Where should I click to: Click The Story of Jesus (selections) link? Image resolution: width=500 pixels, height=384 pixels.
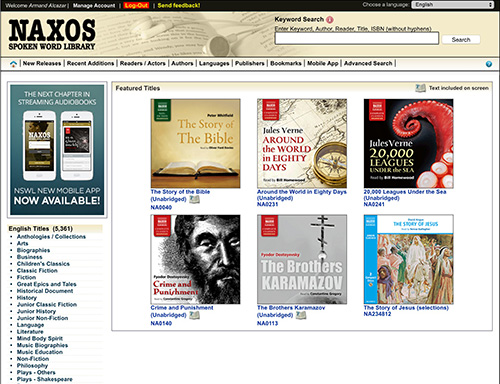pyautogui.click(x=406, y=308)
